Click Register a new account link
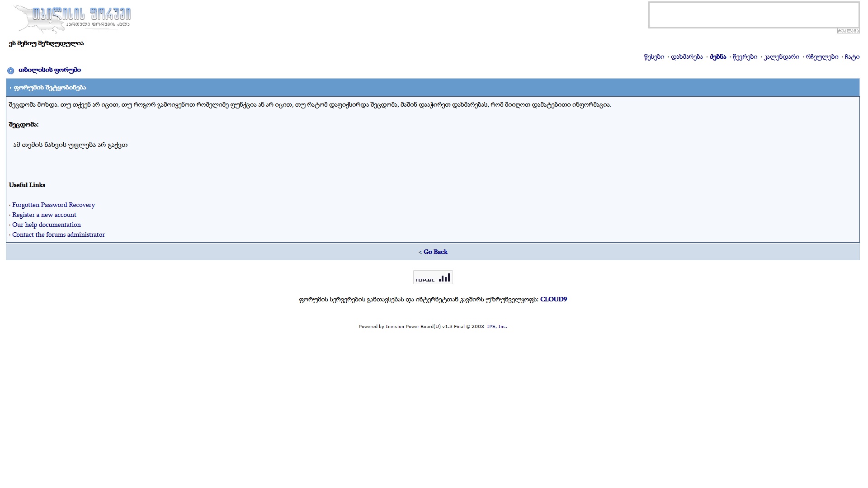Viewport: 868px width, 488px height. click(x=44, y=215)
